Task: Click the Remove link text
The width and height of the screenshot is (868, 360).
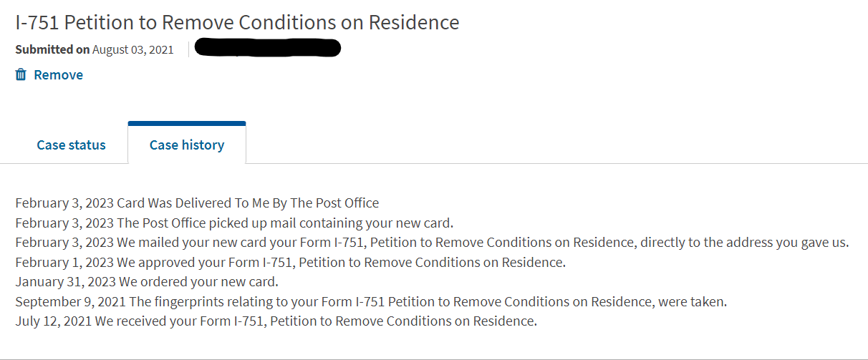Action: click(x=58, y=74)
